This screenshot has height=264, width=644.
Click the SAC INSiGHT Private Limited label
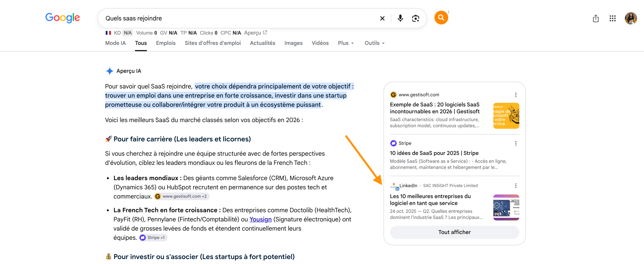point(450,185)
